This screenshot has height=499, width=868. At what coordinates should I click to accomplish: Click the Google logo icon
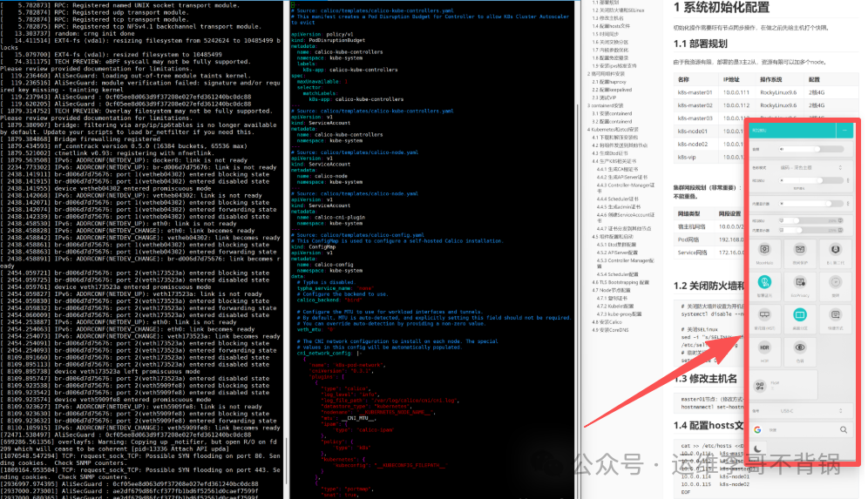pyautogui.click(x=758, y=430)
